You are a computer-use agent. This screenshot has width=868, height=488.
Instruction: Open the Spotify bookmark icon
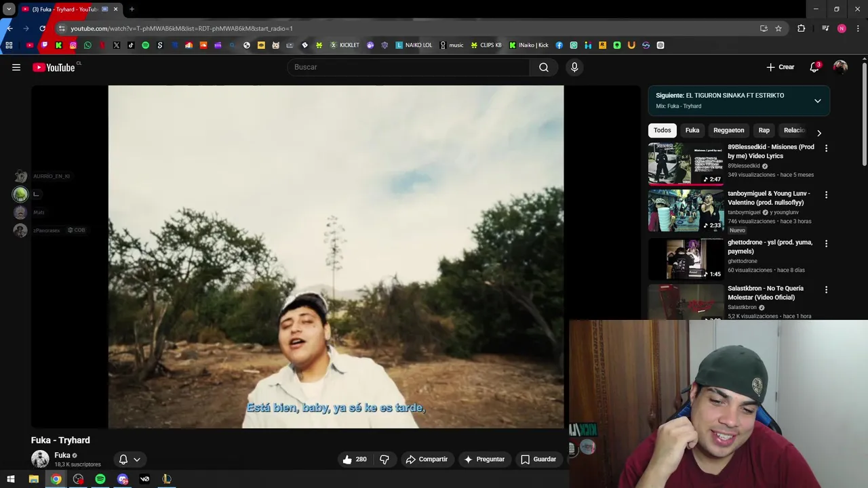point(145,45)
